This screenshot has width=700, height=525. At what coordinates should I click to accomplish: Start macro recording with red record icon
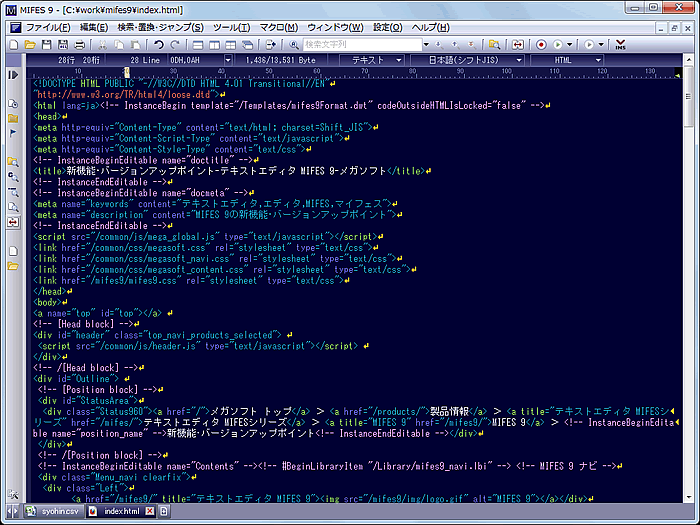(x=541, y=45)
